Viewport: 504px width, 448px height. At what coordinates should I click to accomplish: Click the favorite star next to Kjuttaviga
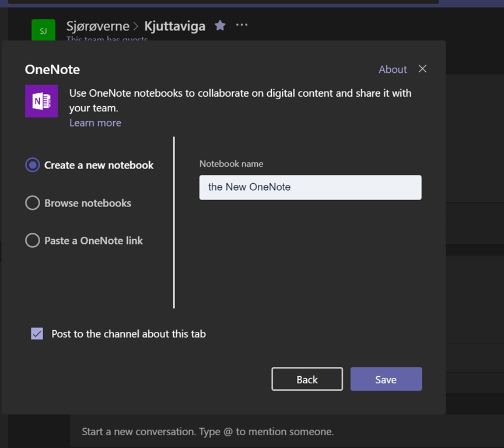220,25
